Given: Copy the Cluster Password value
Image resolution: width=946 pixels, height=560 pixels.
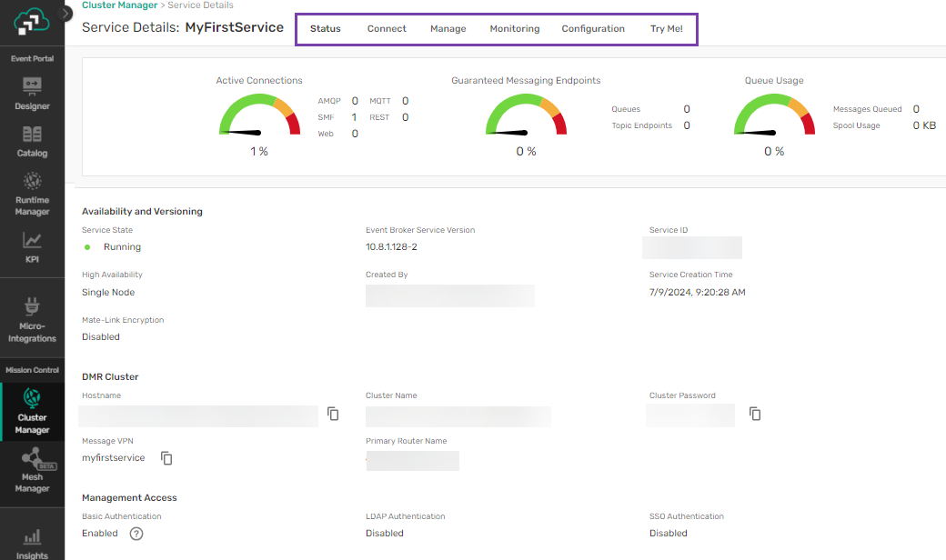Looking at the screenshot, I should [755, 414].
